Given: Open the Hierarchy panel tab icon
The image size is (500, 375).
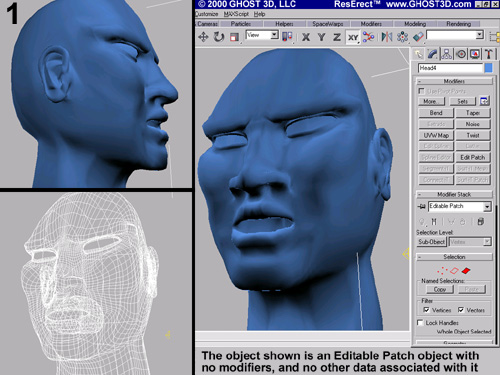Looking at the screenshot, I should click(447, 54).
